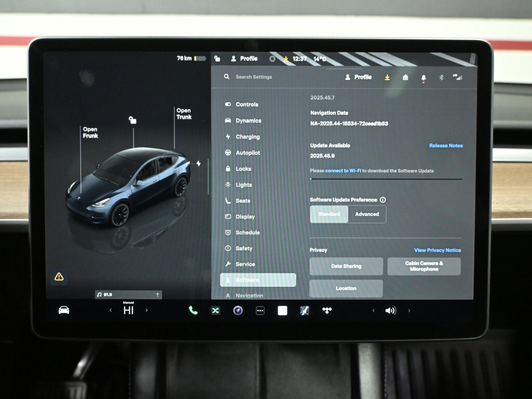Expand the media player mini bar arrow
Screen dimensions: 532x399
pos(157,295)
